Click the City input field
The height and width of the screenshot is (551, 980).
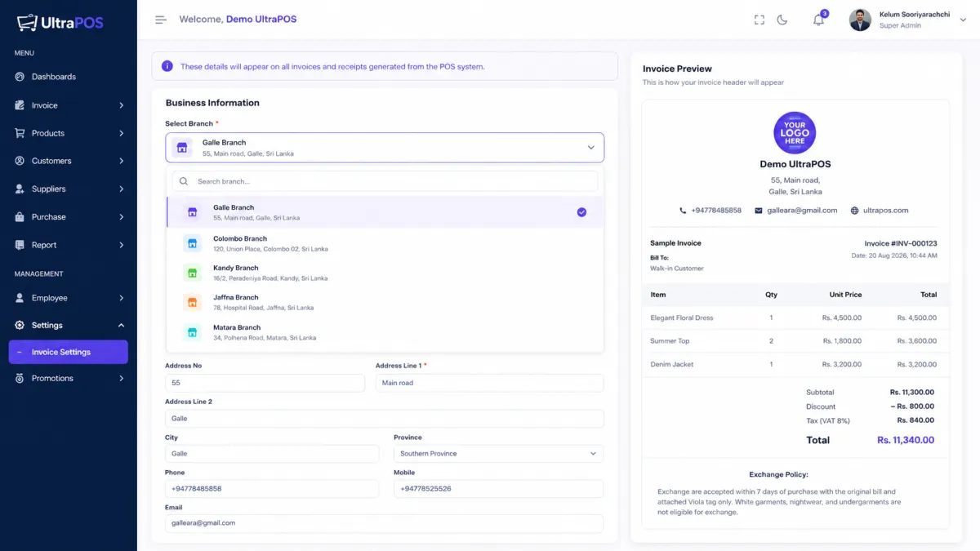point(272,454)
